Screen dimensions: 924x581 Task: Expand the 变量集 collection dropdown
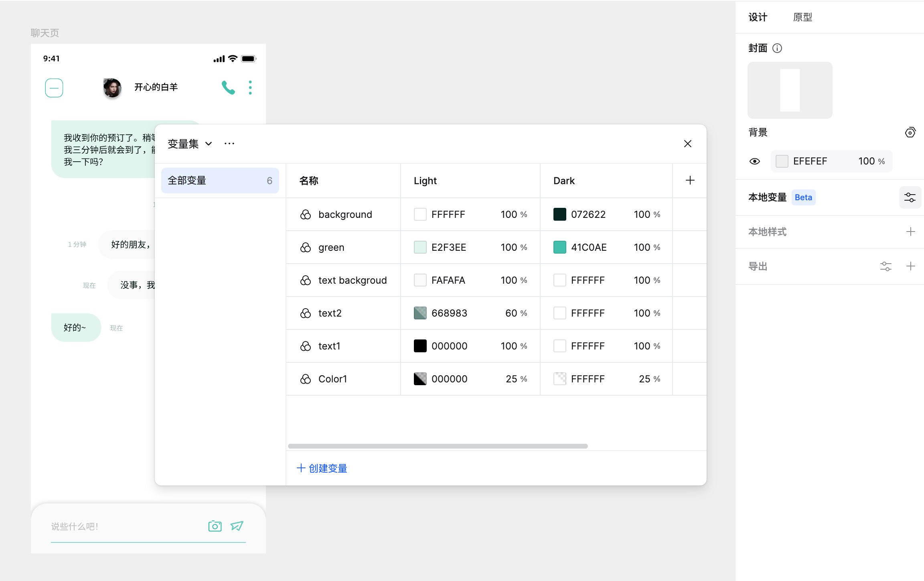point(209,144)
